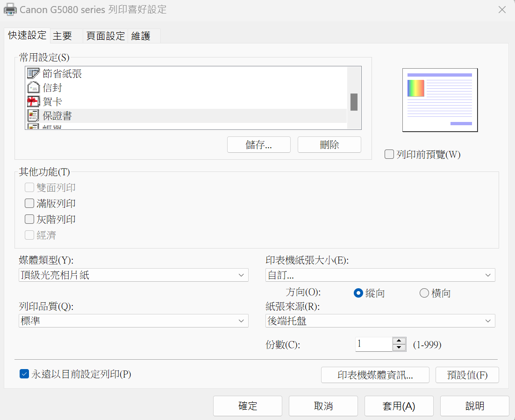The image size is (515, 420).
Task: Increase 份數 using the spinner up arrow
Action: coord(399,341)
